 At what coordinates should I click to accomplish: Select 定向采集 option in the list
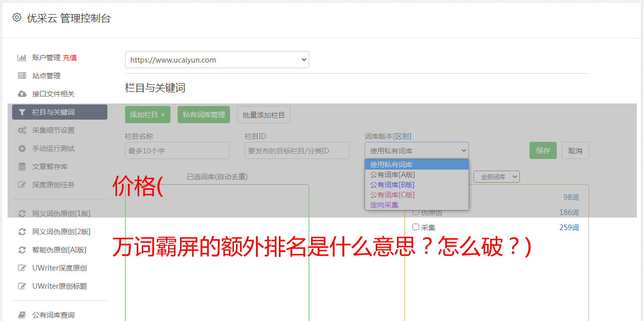coord(384,205)
